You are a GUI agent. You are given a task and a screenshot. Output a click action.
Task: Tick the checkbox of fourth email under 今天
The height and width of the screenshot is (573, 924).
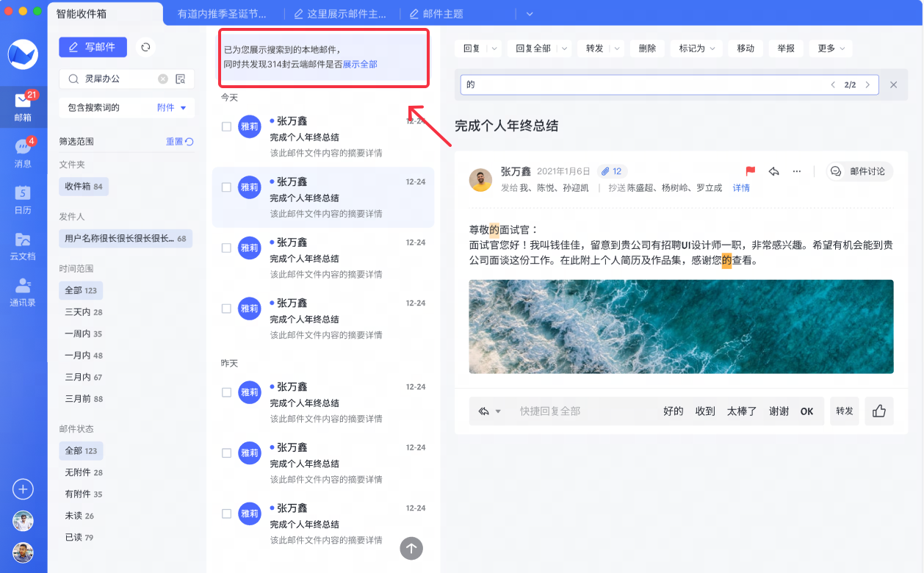[x=226, y=309]
